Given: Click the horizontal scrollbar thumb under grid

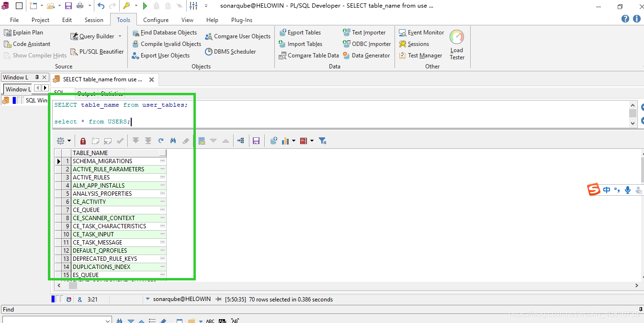Looking at the screenshot, I should tap(73, 285).
